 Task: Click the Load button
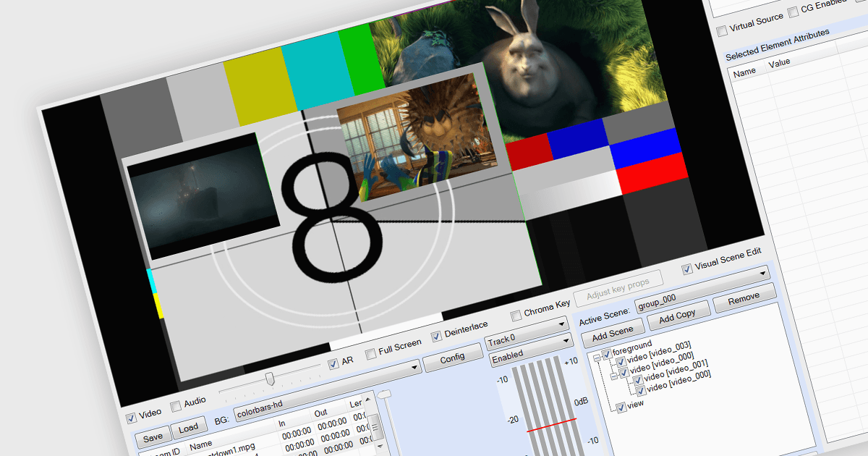coord(188,428)
